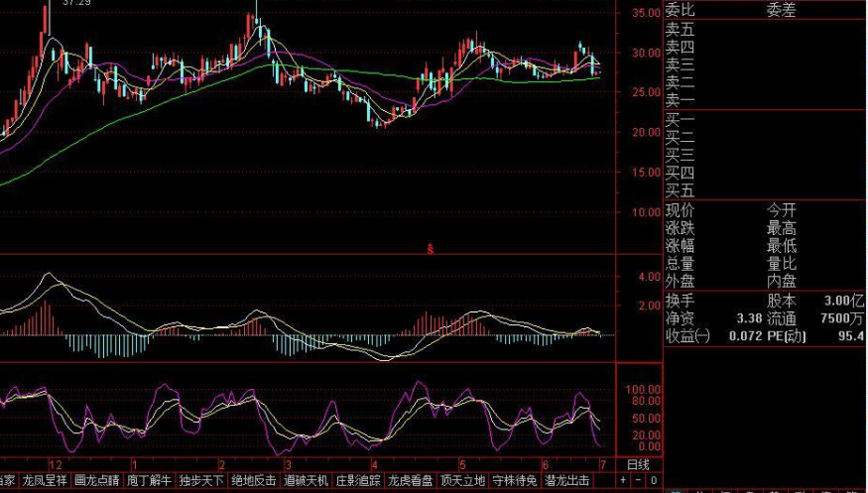Select the 卖五 order row
The height and width of the screenshot is (493, 868).
pyautogui.click(x=766, y=29)
